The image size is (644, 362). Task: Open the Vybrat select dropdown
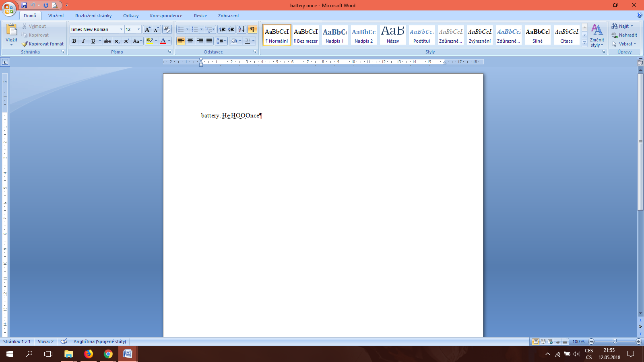[x=624, y=44]
